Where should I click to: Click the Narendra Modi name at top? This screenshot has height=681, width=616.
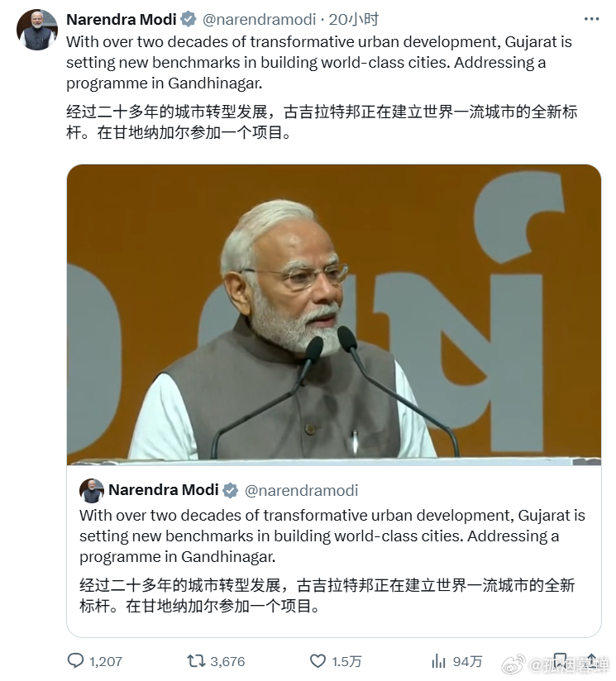(122, 20)
